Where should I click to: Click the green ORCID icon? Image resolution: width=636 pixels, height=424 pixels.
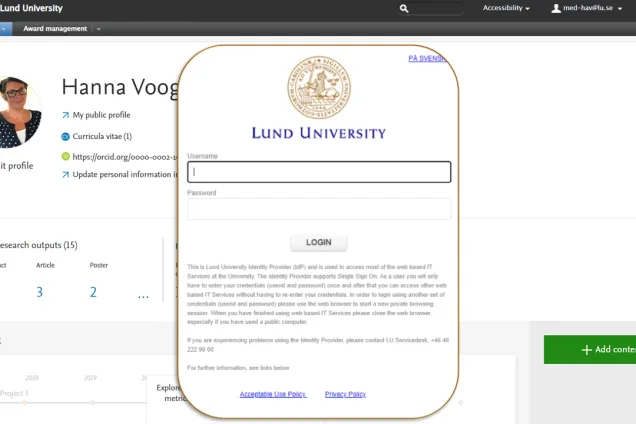point(65,156)
